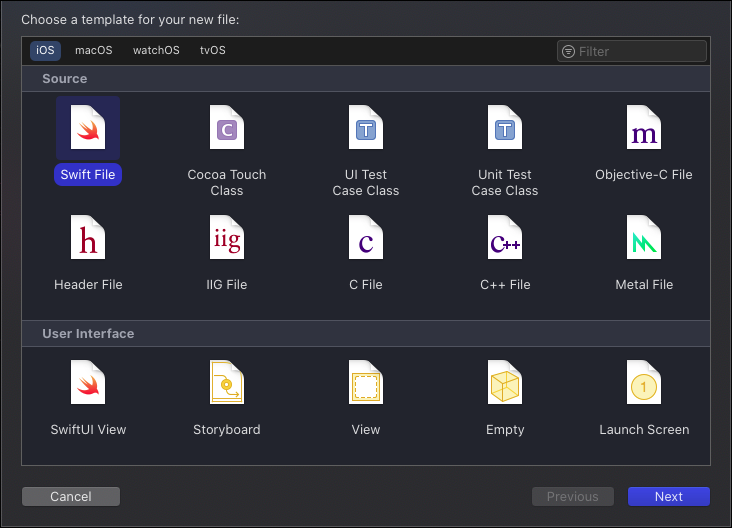Click the "Unit Test Case Class" label
The image size is (732, 528).
coord(505,183)
